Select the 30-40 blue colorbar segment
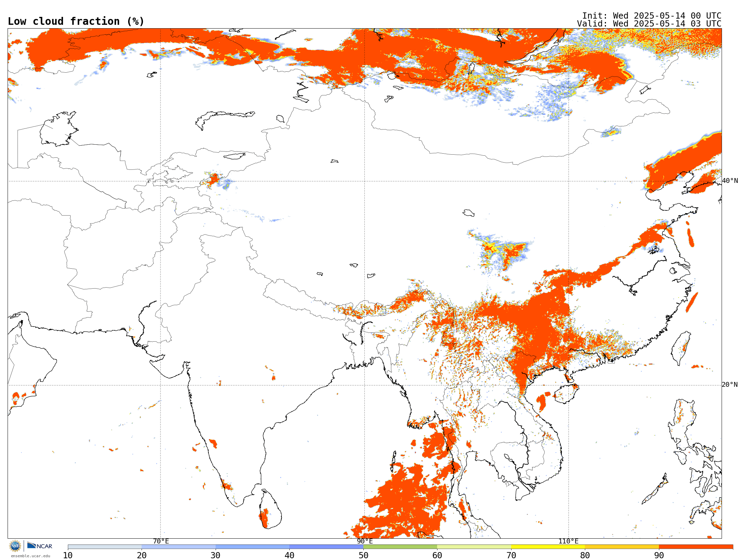Viewport: 744px width, 560px height. pyautogui.click(x=252, y=547)
